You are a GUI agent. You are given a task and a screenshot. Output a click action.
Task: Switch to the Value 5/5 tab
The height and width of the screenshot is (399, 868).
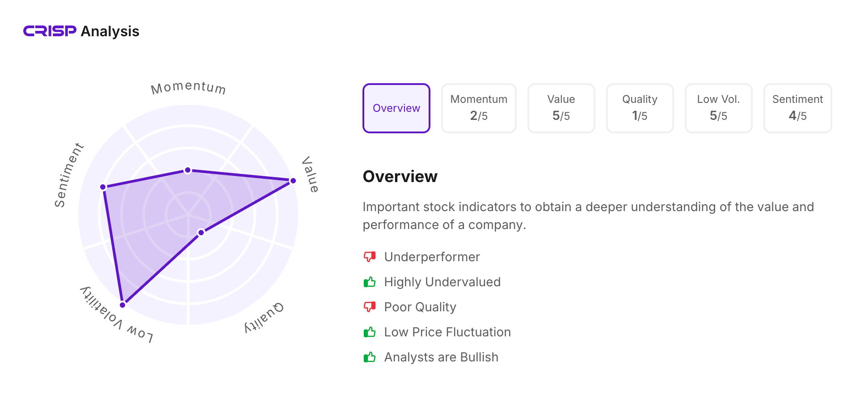tap(561, 108)
